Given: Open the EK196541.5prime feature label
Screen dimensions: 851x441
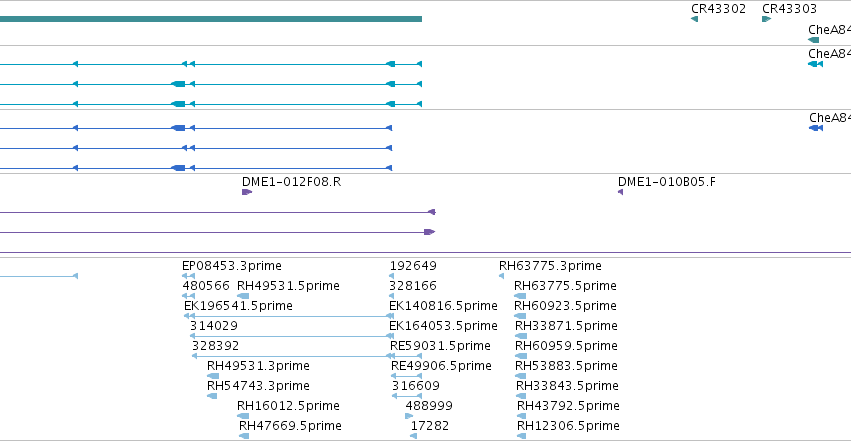Looking at the screenshot, I should (238, 306).
